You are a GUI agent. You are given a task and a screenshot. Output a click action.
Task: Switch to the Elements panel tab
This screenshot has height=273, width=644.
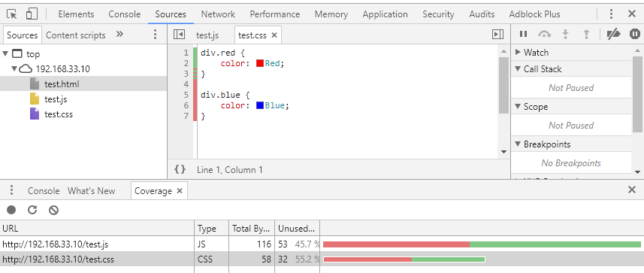coord(76,14)
